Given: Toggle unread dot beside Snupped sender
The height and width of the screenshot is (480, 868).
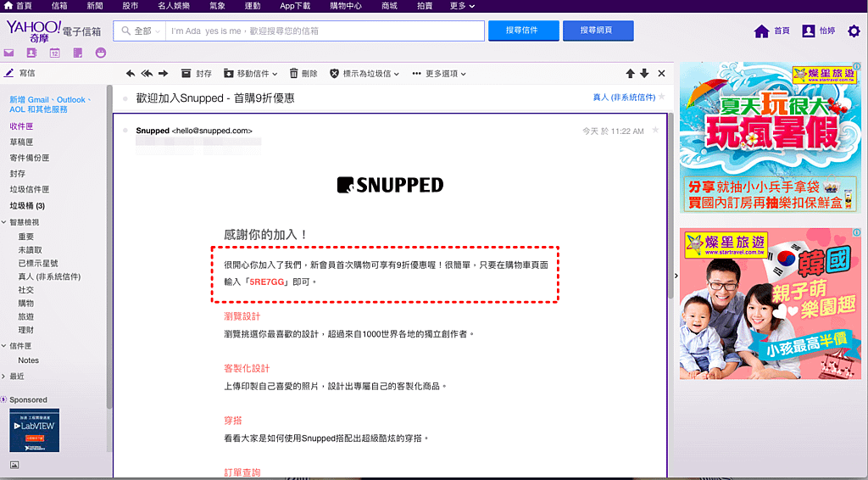Looking at the screenshot, I should [x=125, y=131].
